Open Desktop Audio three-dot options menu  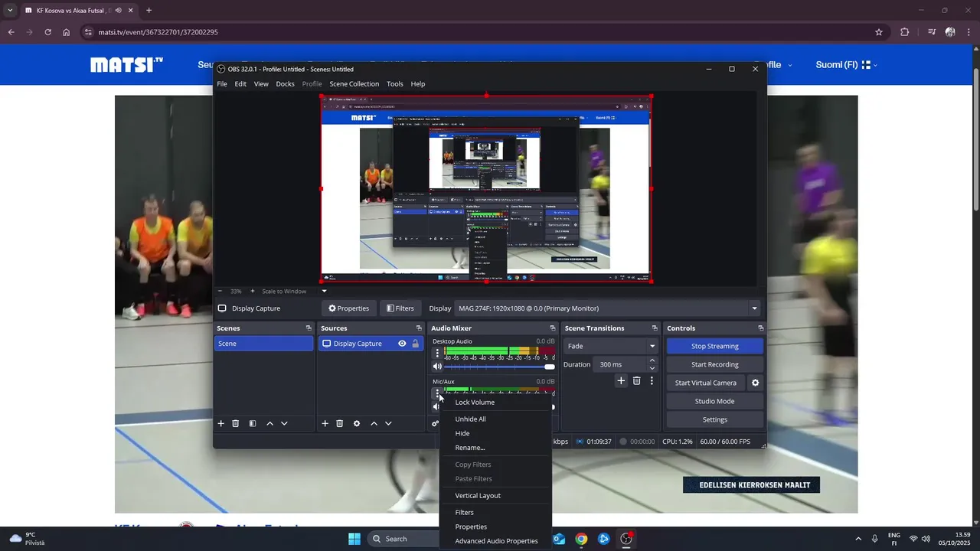click(x=437, y=353)
